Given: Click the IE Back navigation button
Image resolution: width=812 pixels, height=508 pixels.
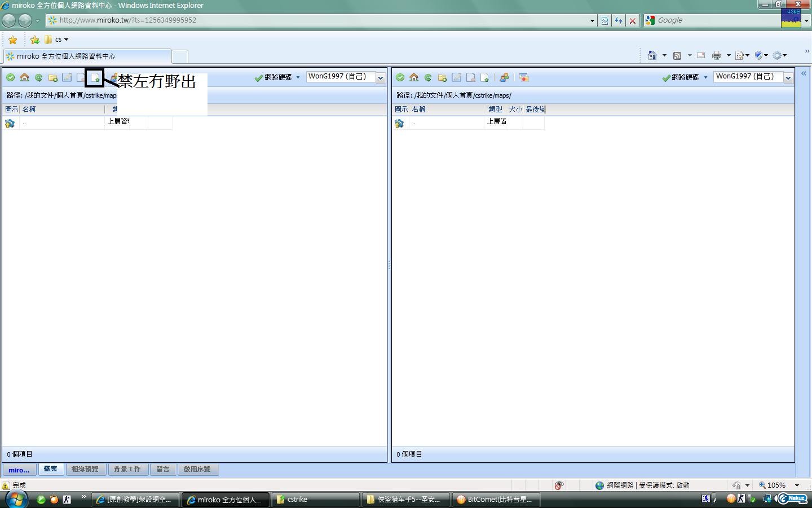Looking at the screenshot, I should pyautogui.click(x=9, y=20).
